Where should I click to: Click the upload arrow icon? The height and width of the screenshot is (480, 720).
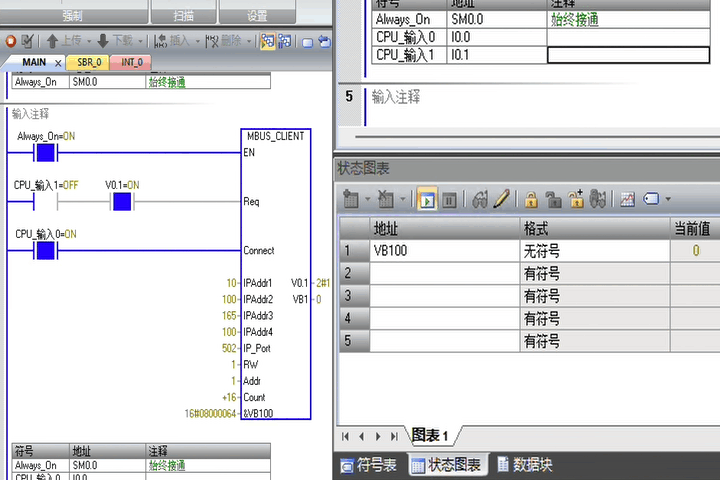tap(52, 41)
